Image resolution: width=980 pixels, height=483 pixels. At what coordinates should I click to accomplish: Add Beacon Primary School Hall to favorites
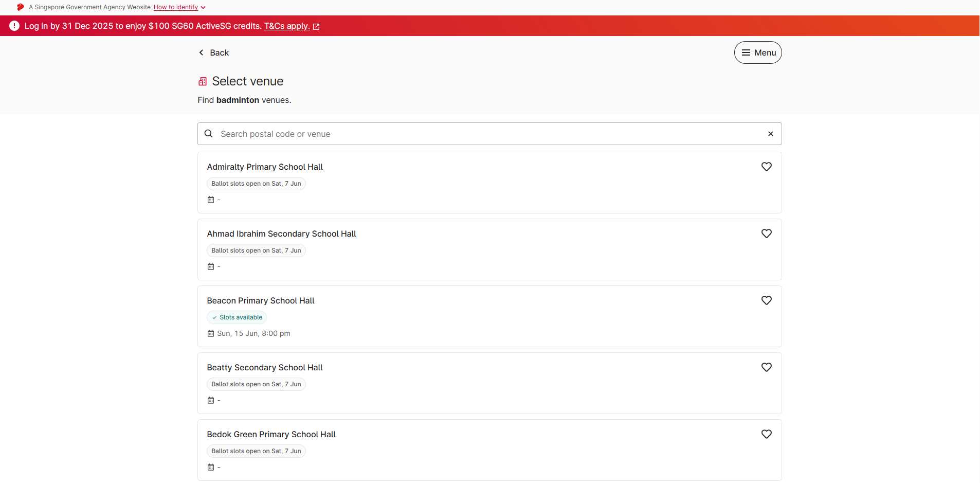point(766,300)
